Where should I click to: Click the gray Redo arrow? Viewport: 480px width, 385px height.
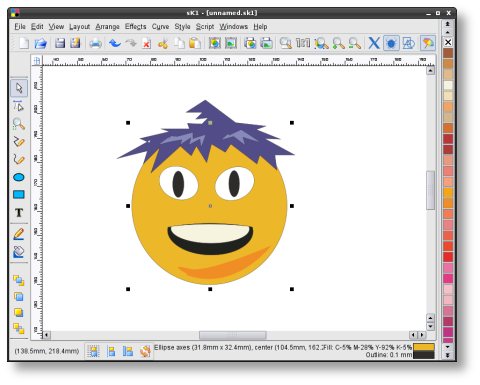131,43
